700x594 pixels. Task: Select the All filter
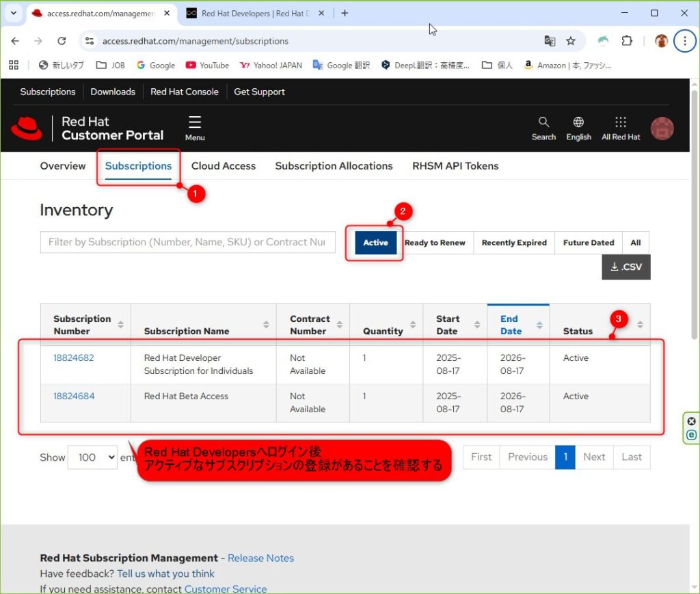636,243
